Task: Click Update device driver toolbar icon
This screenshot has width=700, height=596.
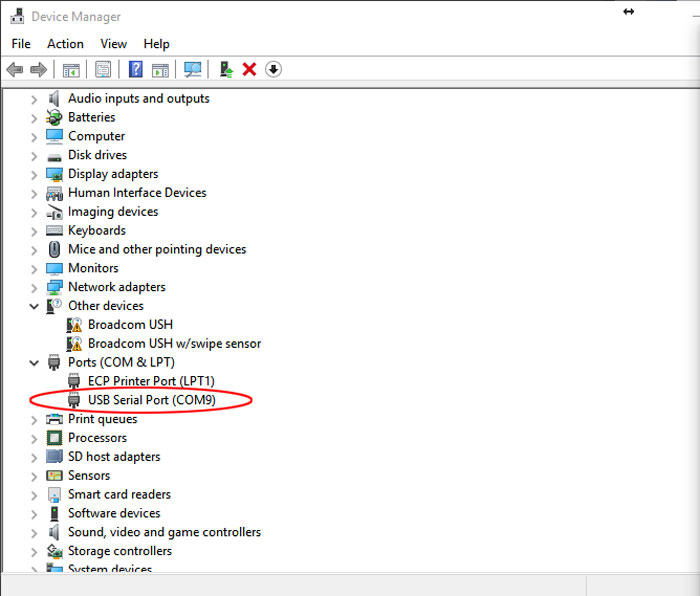Action: (226, 70)
